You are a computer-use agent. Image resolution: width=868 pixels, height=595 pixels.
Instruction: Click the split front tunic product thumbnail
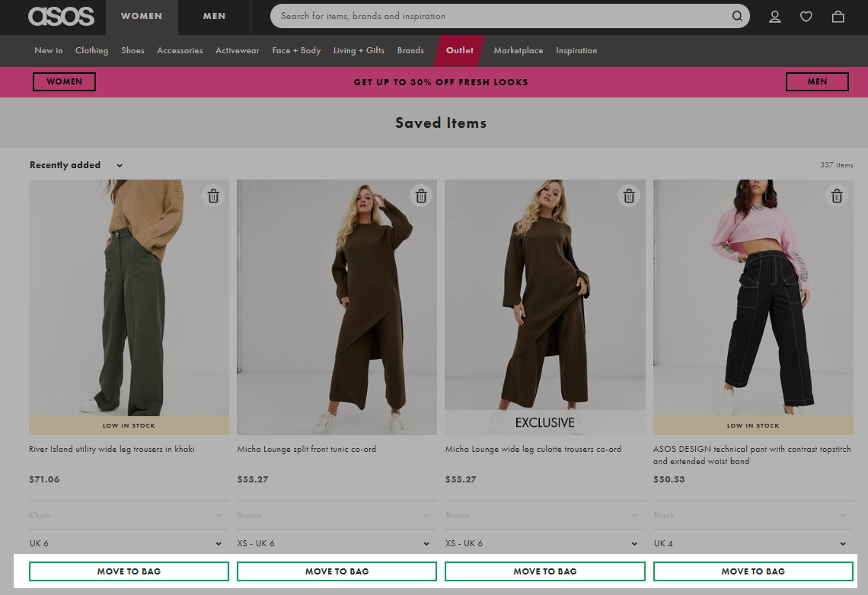coord(337,306)
